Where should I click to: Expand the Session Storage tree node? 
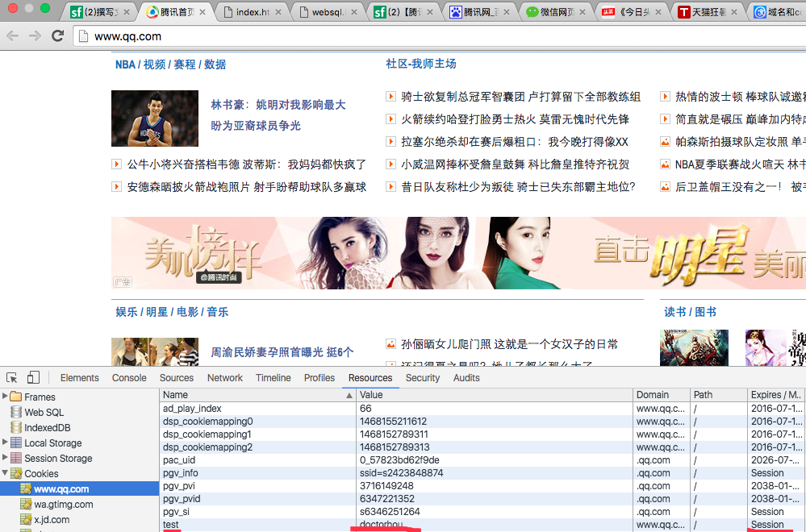[5, 458]
